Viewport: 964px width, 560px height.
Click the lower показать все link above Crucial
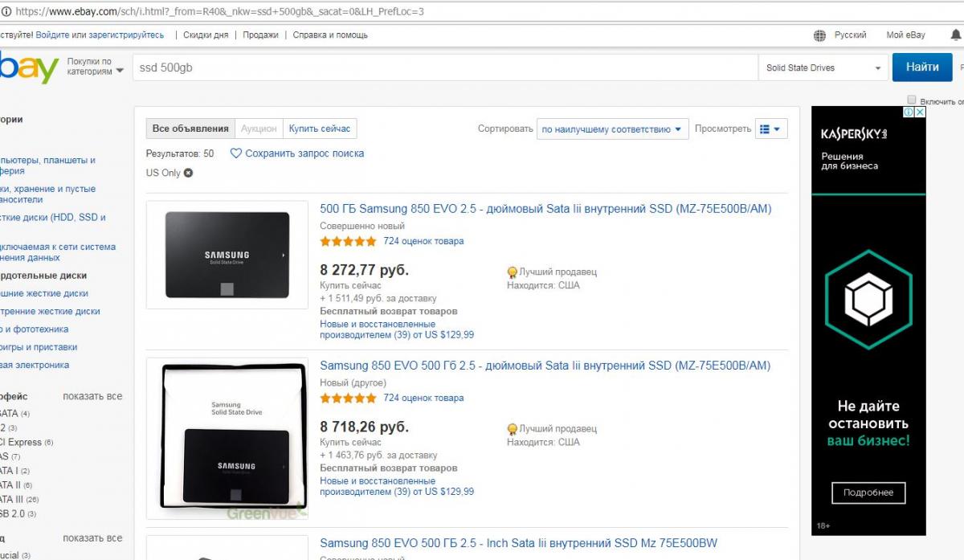click(92, 538)
